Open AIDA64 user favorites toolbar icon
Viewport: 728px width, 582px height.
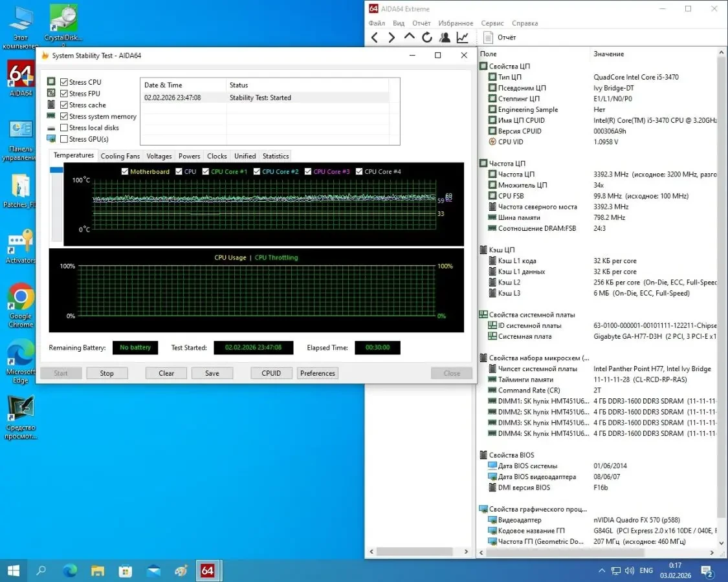point(445,38)
